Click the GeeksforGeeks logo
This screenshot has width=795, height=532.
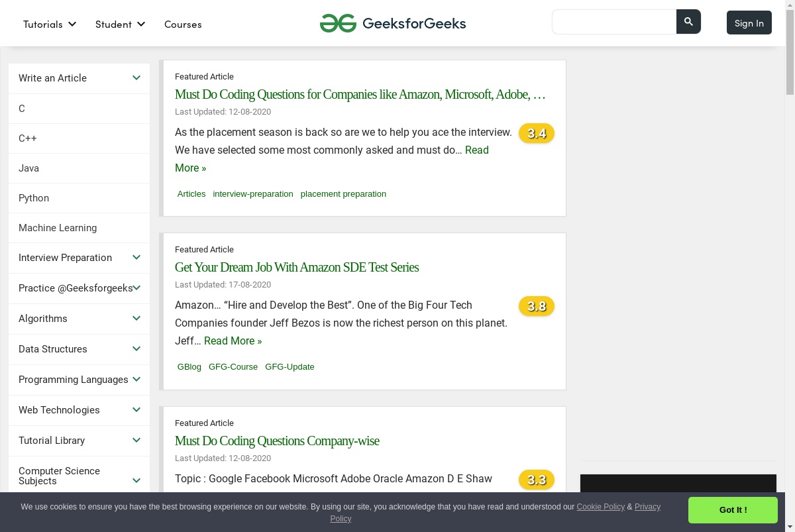[393, 23]
